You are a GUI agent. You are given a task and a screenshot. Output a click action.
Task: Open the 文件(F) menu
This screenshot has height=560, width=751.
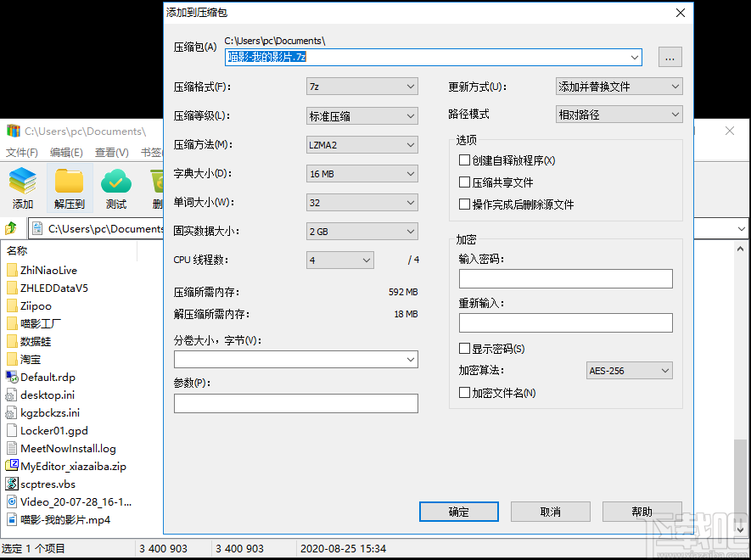[20, 152]
